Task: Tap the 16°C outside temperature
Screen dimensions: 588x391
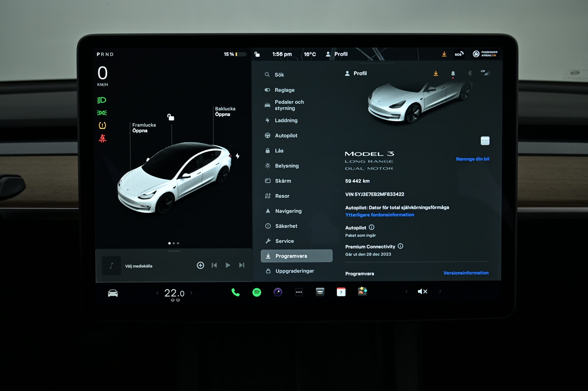Action: point(310,54)
